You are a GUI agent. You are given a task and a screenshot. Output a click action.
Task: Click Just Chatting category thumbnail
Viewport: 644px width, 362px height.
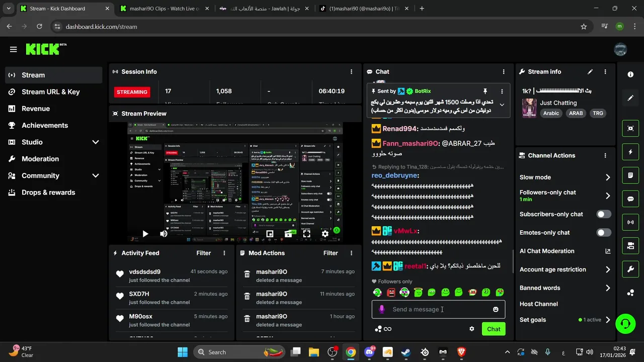tap(529, 108)
